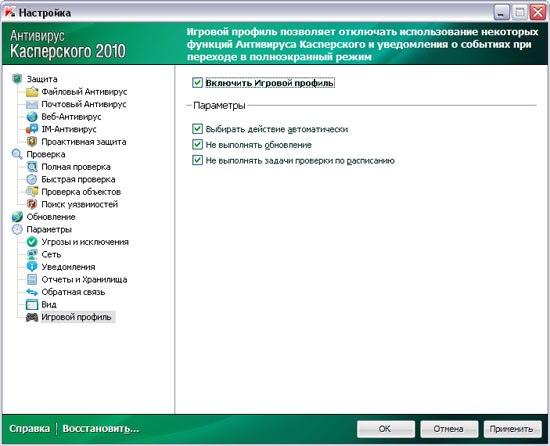Click the Проверка magnifier icon
Image resolution: width=550 pixels, height=446 pixels.
pyautogui.click(x=17, y=154)
